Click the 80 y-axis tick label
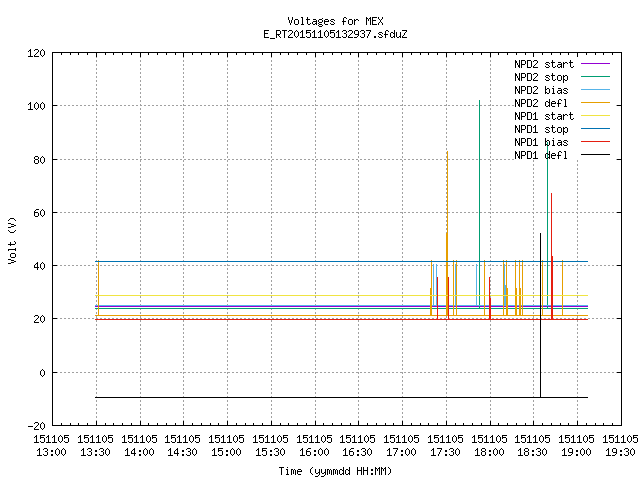Image resolution: width=640 pixels, height=480 pixels. pos(39,160)
